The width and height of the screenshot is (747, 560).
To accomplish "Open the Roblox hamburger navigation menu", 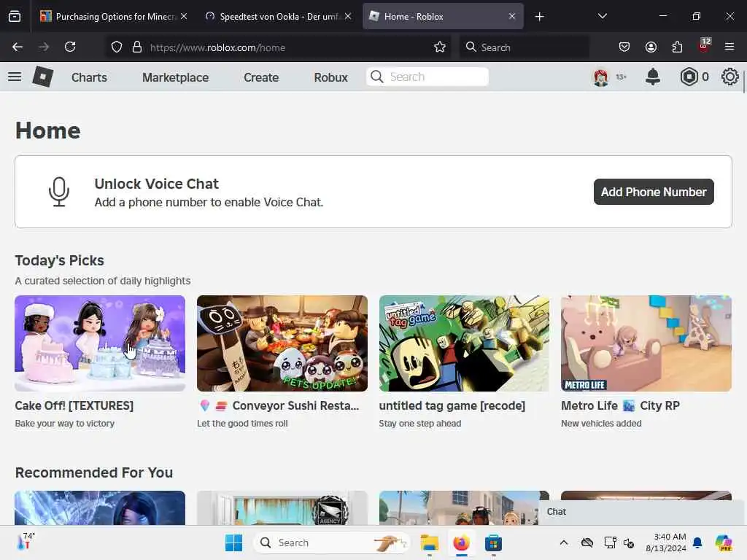I will [15, 77].
